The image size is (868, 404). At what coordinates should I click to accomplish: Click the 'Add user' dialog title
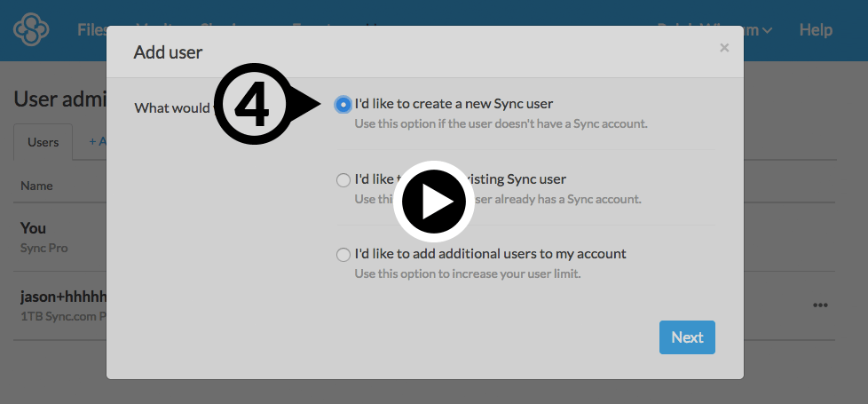[168, 52]
